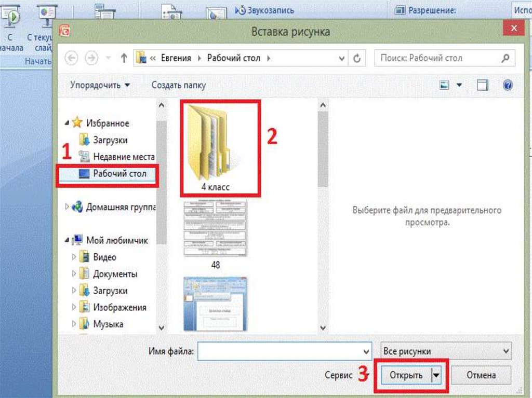Open the help question mark icon
The width and height of the screenshot is (532, 398).
click(x=508, y=85)
